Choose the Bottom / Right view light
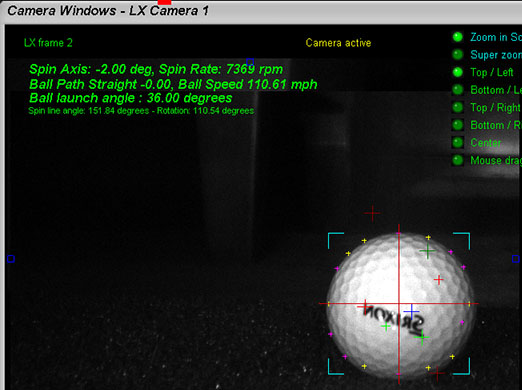 coord(458,125)
